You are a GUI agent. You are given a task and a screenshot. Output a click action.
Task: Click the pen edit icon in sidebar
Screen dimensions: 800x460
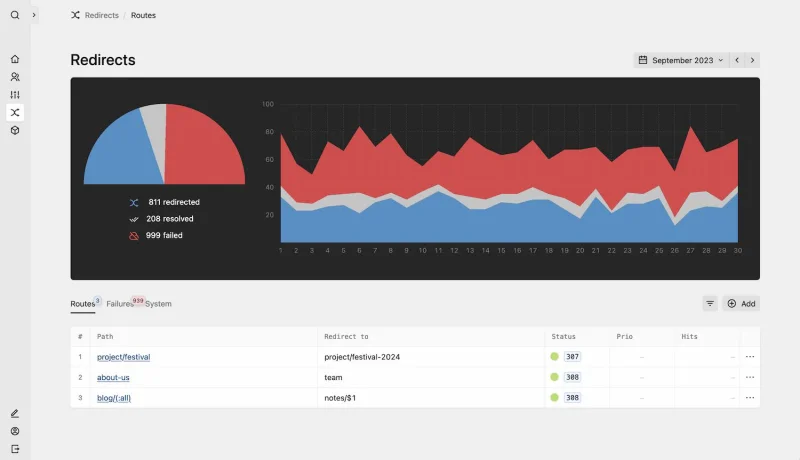[x=15, y=413]
